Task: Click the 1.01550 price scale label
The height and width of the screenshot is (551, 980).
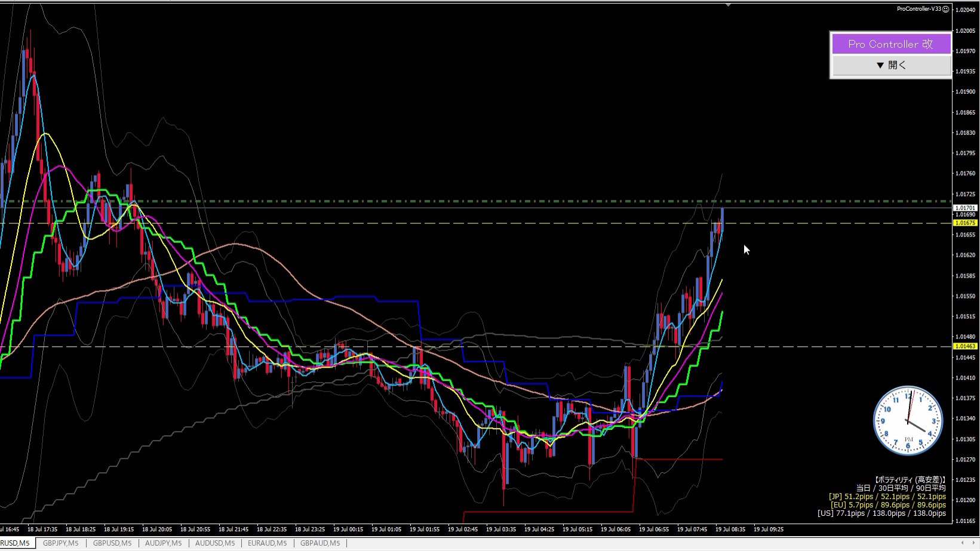Action: 966,296
